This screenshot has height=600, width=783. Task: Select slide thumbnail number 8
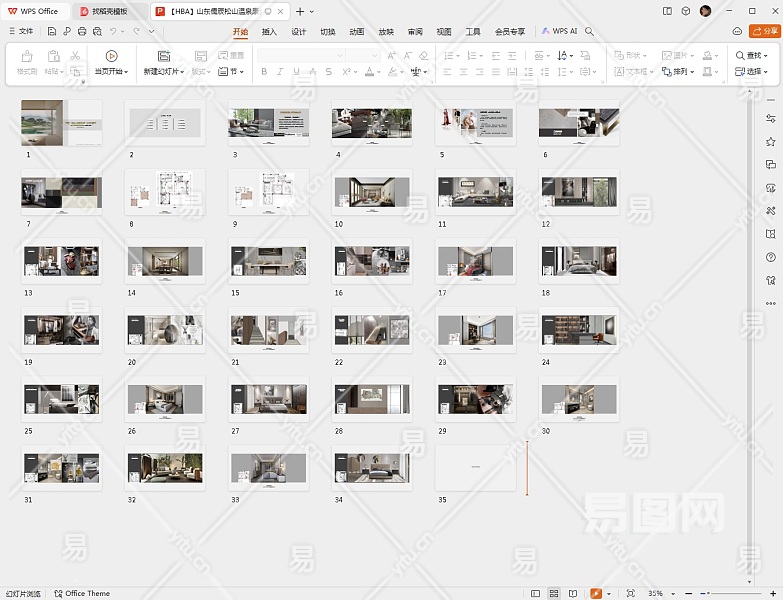click(165, 192)
